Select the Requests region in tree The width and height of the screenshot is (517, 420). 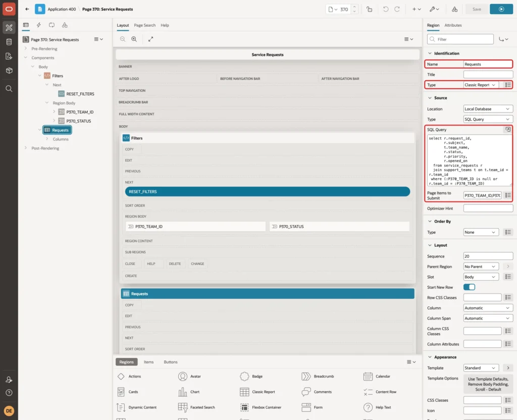[x=58, y=130]
